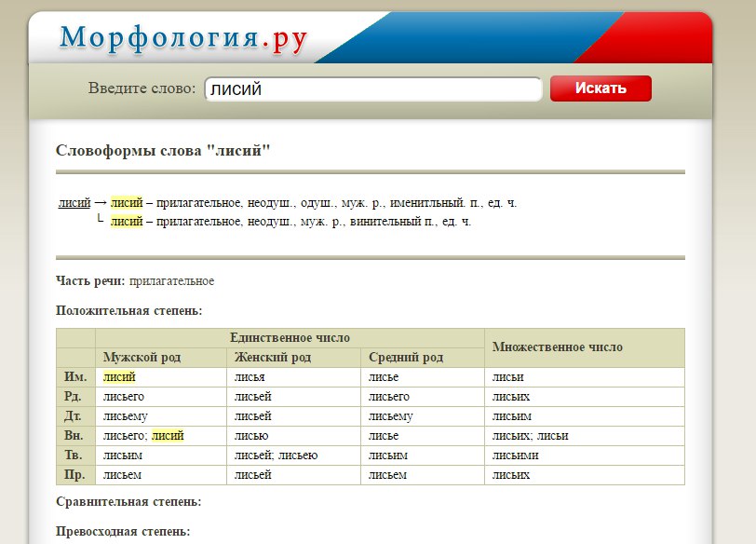
Task: Click the Положительная степень heading
Action: [129, 310]
